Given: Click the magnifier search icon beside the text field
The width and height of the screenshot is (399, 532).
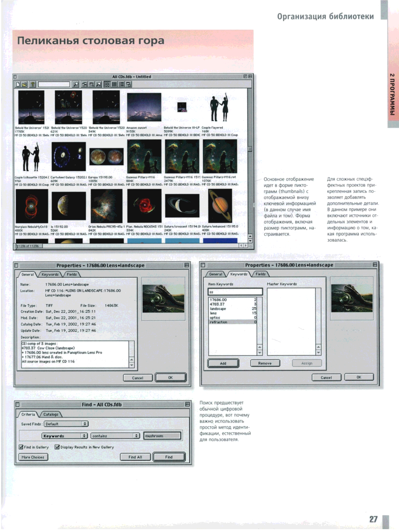Looking at the screenshot, I should pos(76,84).
